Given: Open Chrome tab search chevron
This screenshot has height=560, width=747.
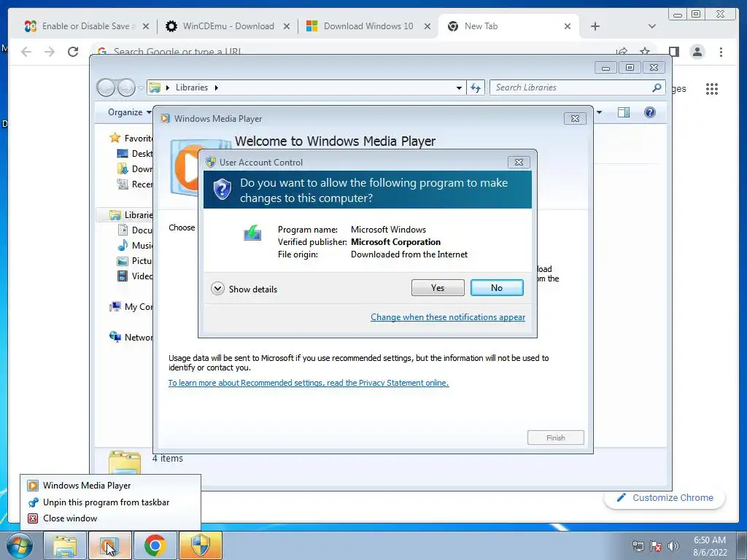Looking at the screenshot, I should click(x=651, y=26).
